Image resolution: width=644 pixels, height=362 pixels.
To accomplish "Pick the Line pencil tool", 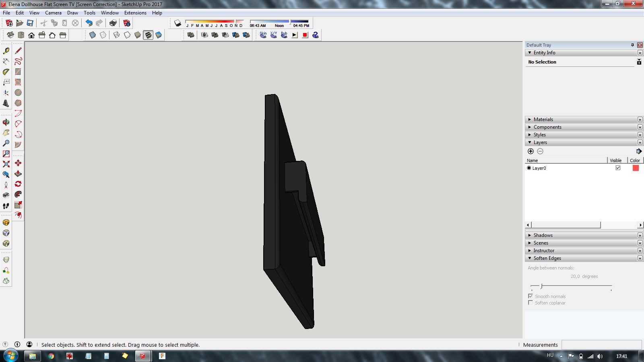I will 18,51.
